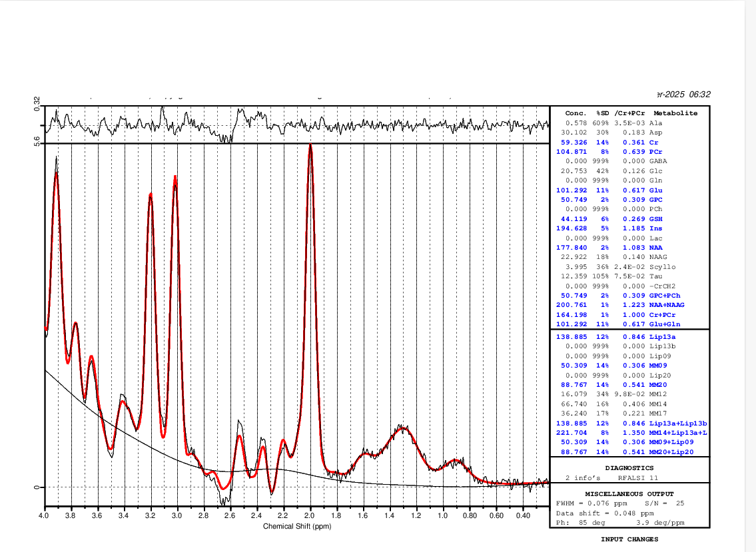
Task: Click the Data shift = 0.048 ppm line
Action: tap(605, 513)
